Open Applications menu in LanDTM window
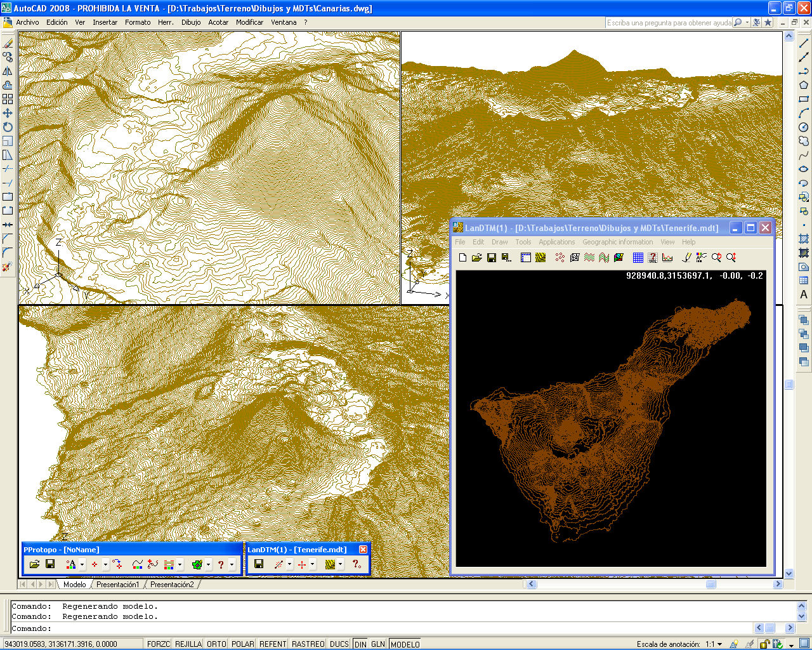Image resolution: width=812 pixels, height=650 pixels. tap(556, 242)
